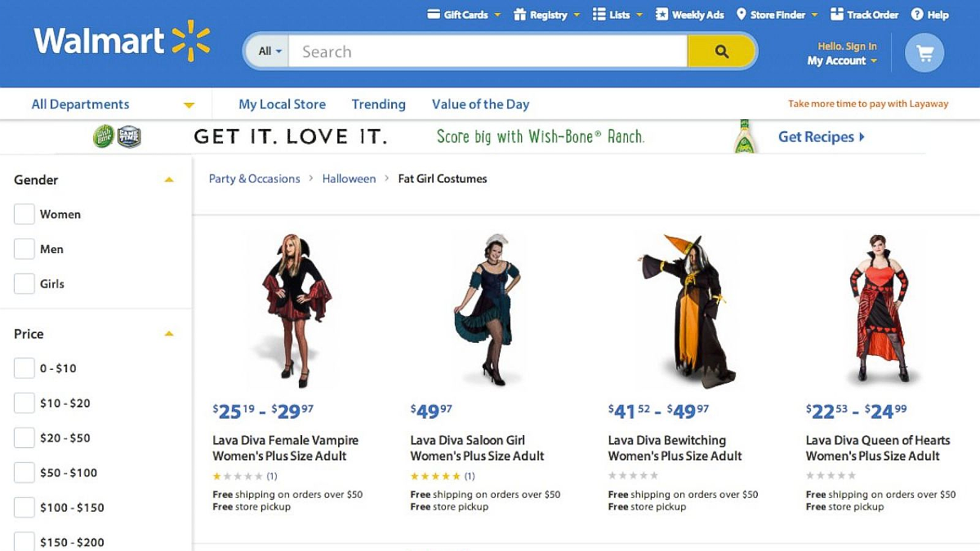The height and width of the screenshot is (551, 980).
Task: Select Value of the Day
Action: point(480,104)
